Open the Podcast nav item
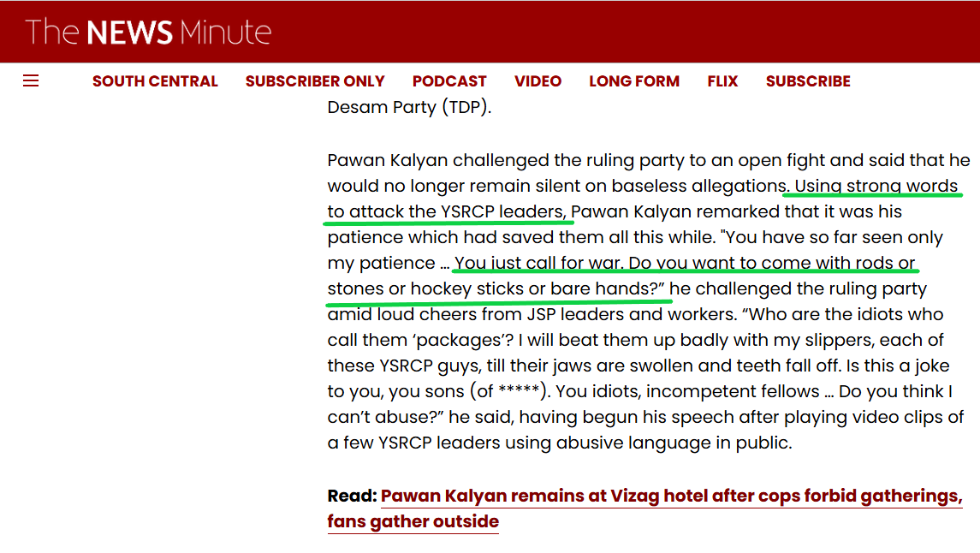 coord(449,81)
